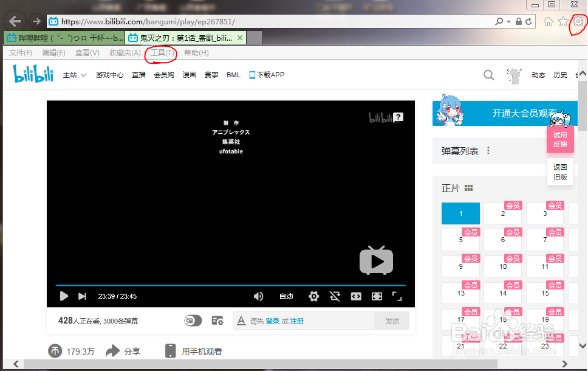588x371 pixels.
Task: Click the 下载APP link
Action: (267, 75)
